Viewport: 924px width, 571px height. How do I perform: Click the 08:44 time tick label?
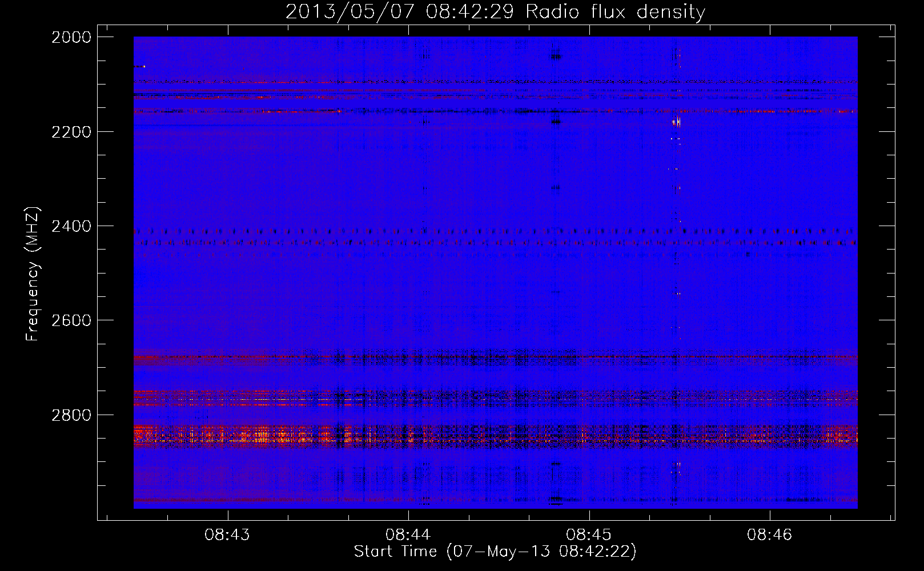(x=408, y=535)
